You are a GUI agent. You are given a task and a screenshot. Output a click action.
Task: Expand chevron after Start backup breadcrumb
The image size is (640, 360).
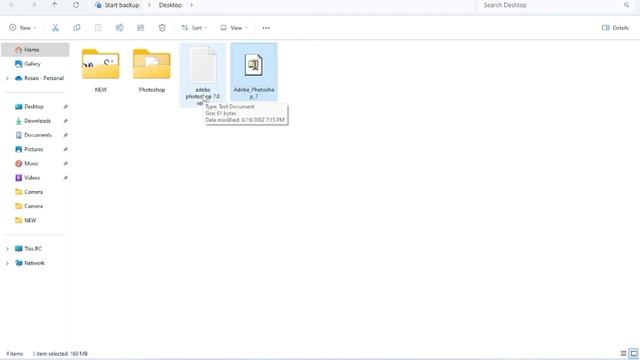[149, 5]
